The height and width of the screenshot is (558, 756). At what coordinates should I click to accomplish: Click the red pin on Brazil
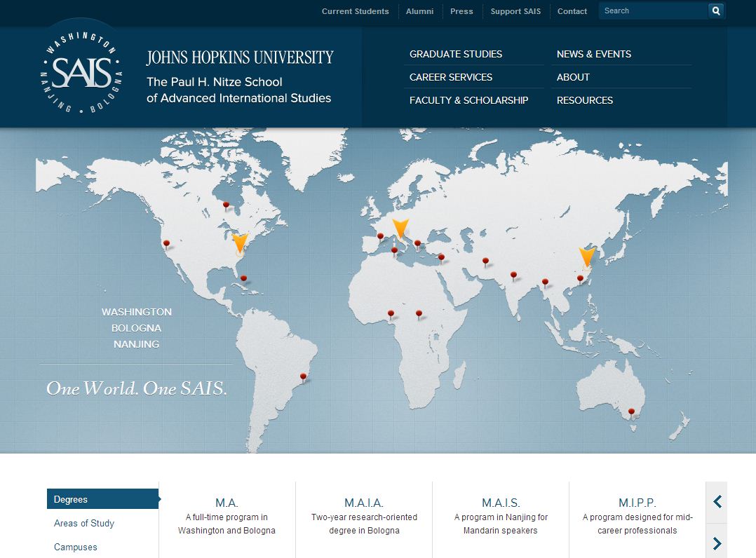[303, 376]
